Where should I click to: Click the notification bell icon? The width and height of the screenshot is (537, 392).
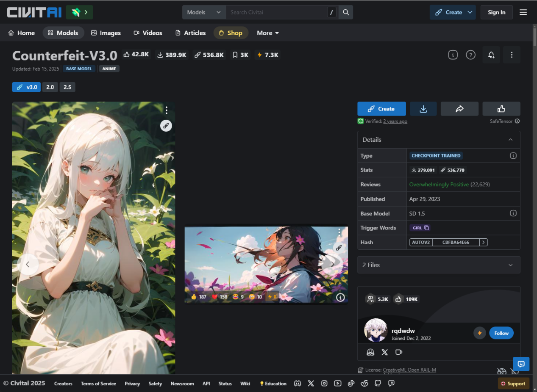491,55
